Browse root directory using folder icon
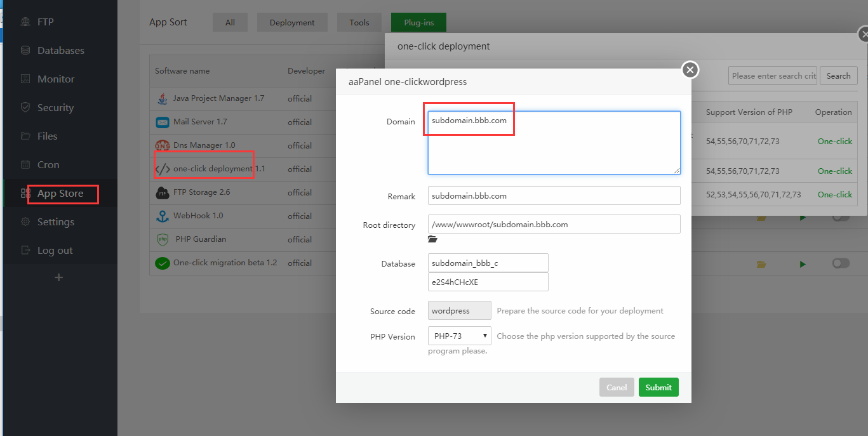868x436 pixels. (433, 239)
